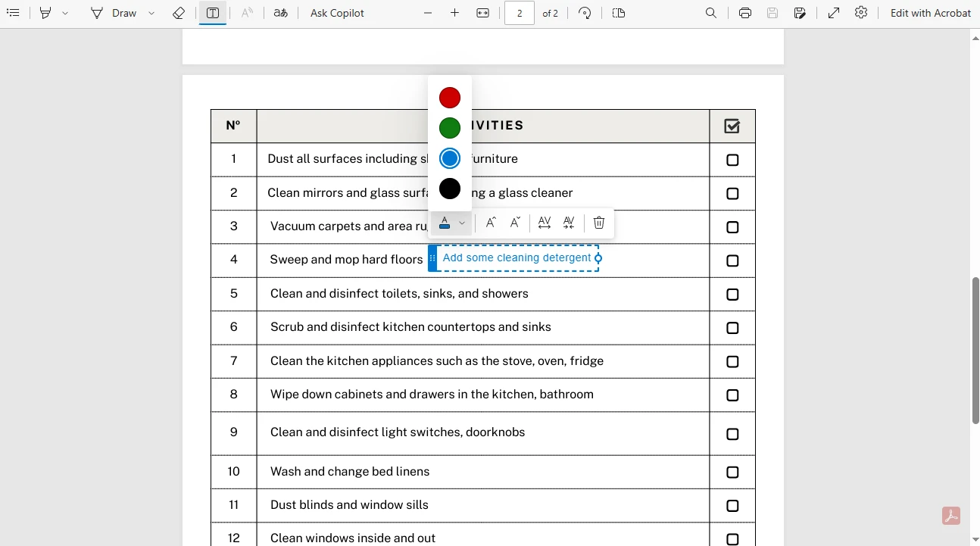
Task: Click the Save as icon
Action: click(x=800, y=13)
